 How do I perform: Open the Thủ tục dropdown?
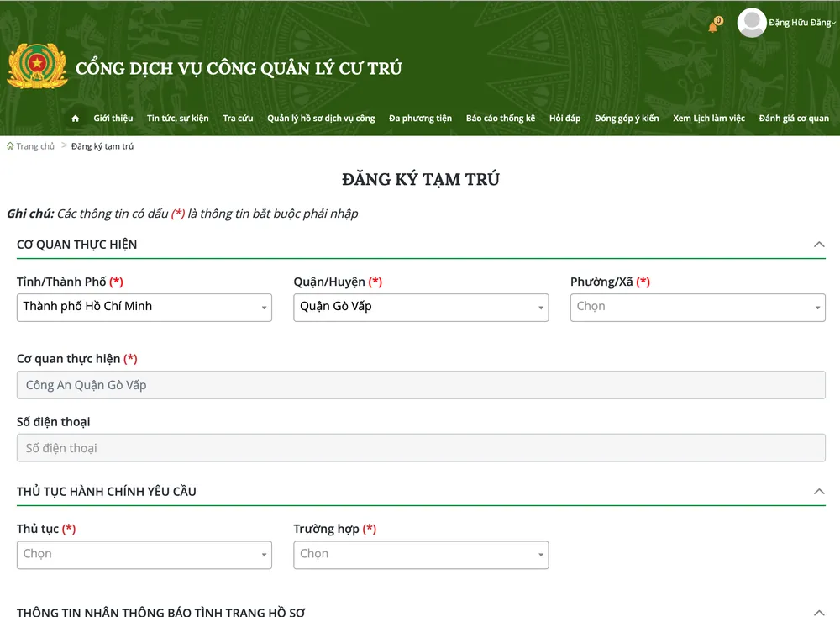pos(144,555)
